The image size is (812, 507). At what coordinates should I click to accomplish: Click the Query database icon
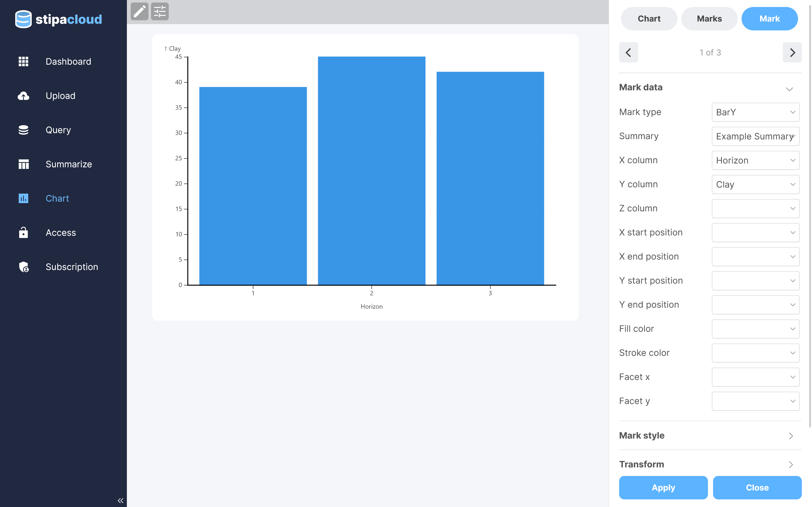23,130
